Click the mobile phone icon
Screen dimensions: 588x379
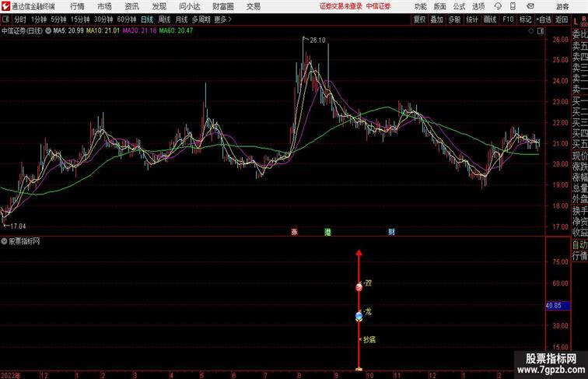click(x=513, y=6)
